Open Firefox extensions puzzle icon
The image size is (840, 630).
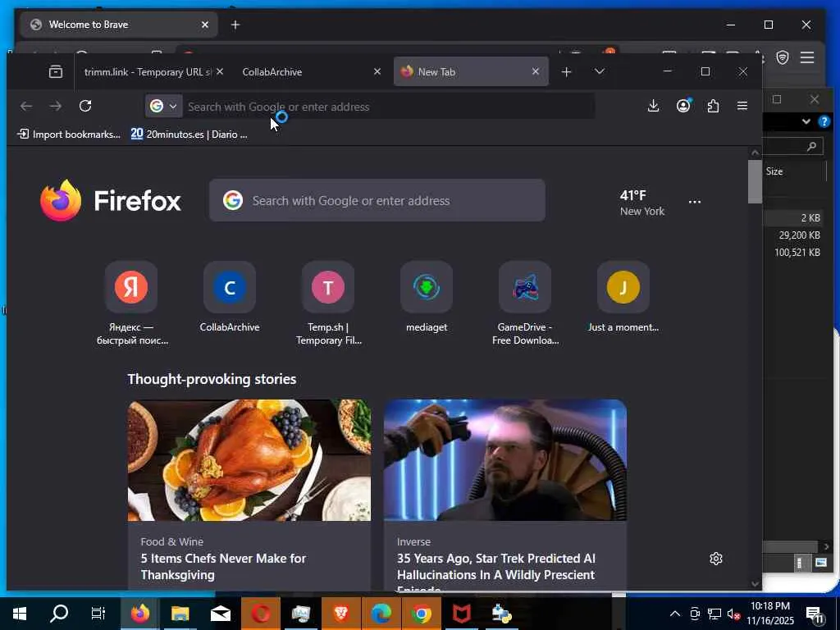[713, 106]
